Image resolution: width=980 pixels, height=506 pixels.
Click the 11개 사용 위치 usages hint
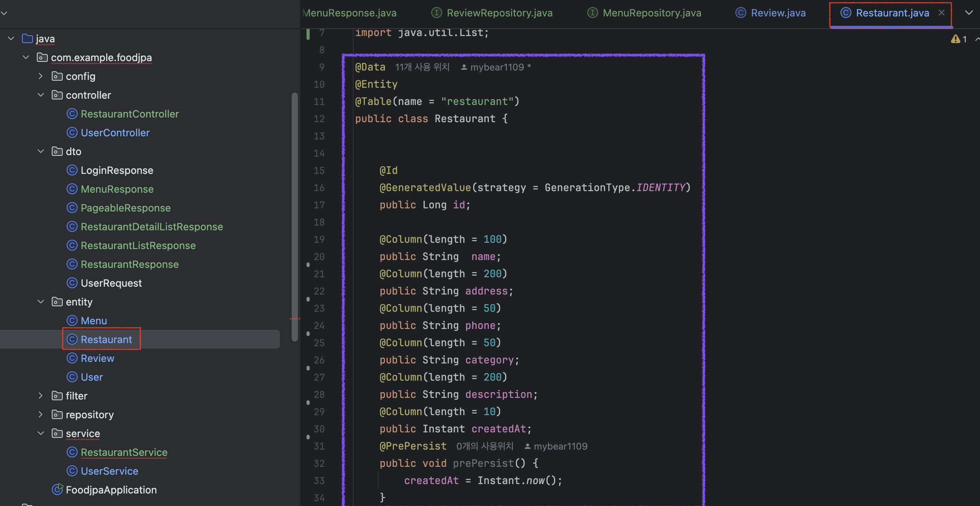[x=422, y=67]
